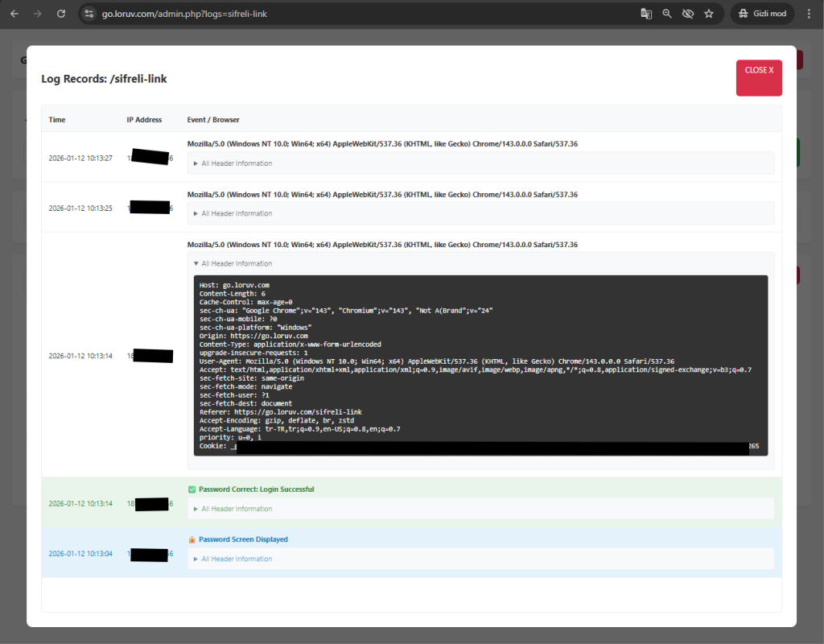Open the Chrome three-dot menu
Viewport: 824px width, 644px height.
(x=810, y=14)
